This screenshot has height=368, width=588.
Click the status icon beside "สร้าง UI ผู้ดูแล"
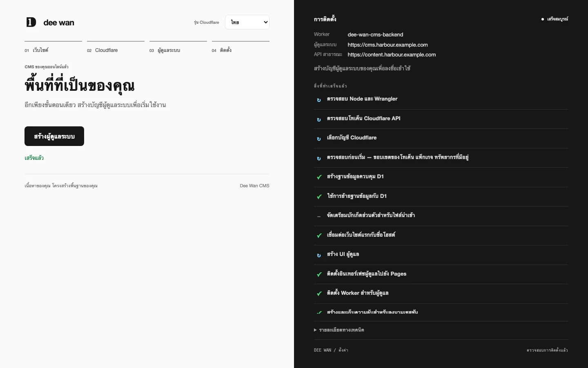(x=319, y=255)
